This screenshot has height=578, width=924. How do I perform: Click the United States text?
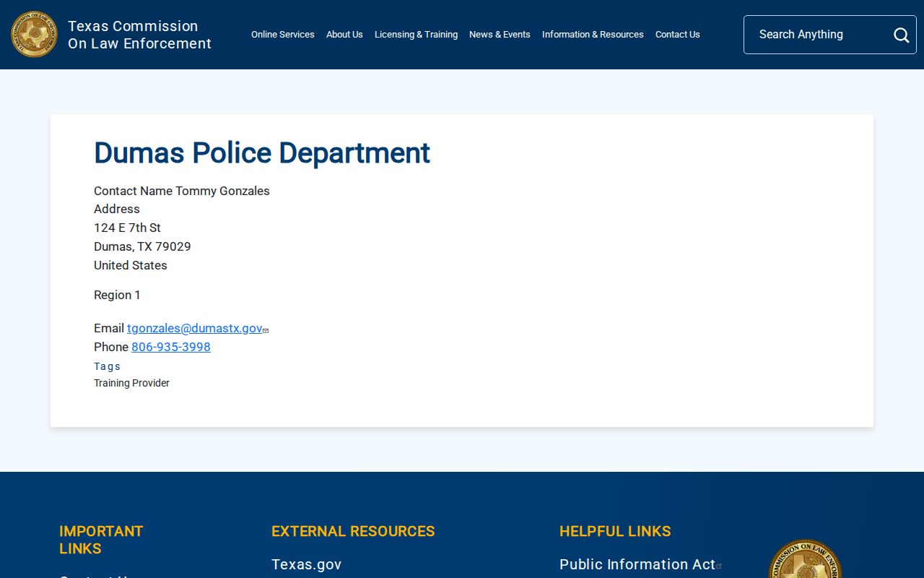[131, 265]
